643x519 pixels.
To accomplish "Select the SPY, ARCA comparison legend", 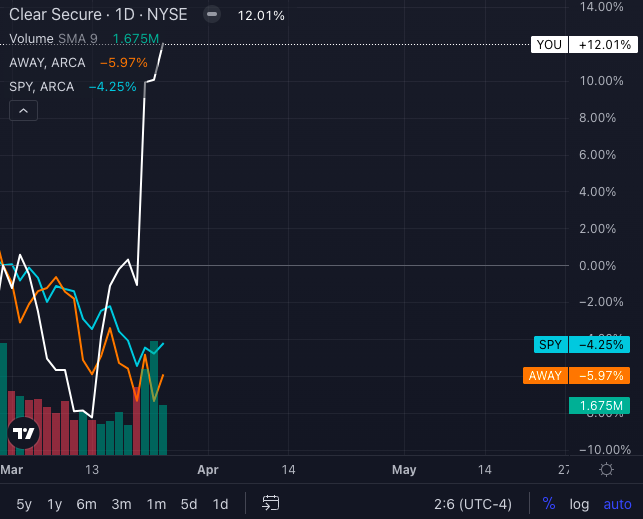I will coord(42,87).
